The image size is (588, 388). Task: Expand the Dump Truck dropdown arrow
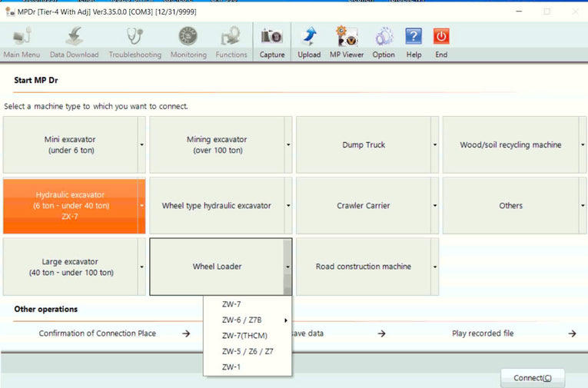435,144
